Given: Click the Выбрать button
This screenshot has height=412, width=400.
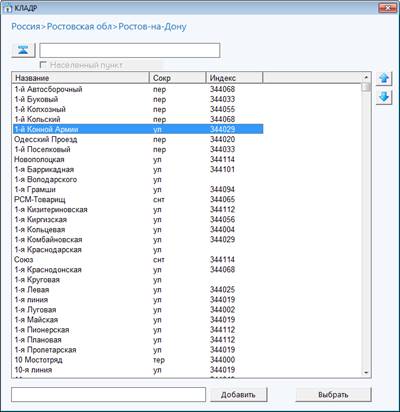Looking at the screenshot, I should tap(333, 395).
